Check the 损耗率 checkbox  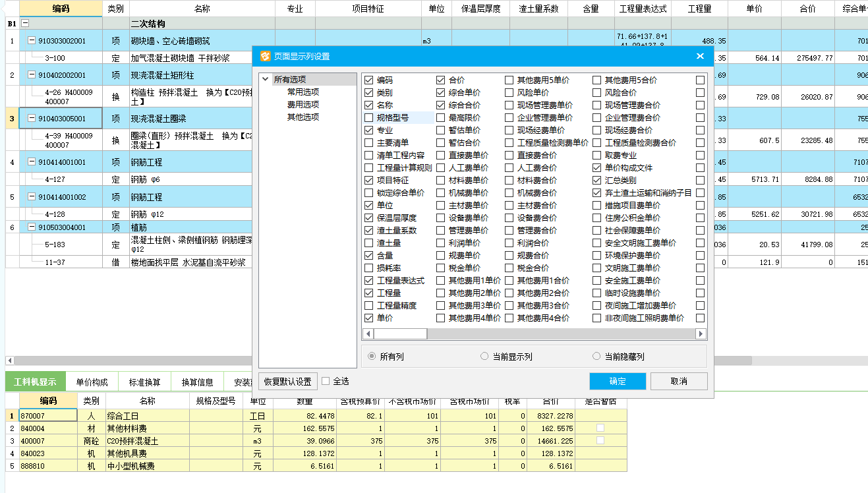(x=369, y=268)
